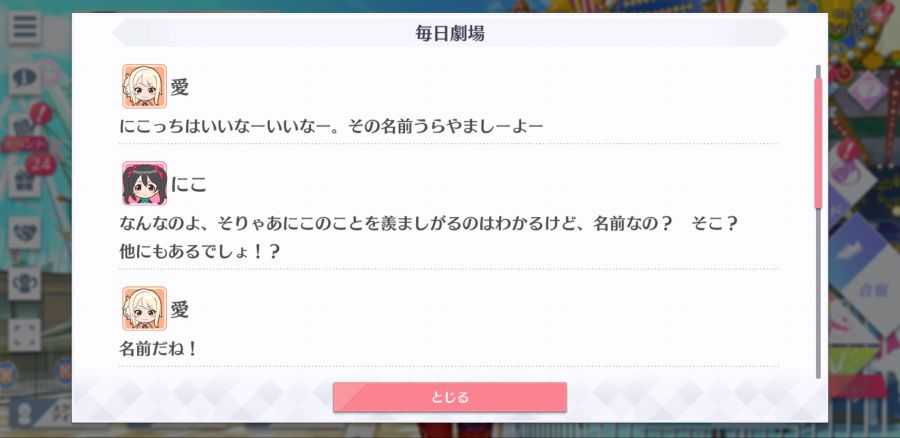The width and height of the screenshot is (900, 438).
Task: Select the shoe training tile
Action: (x=858, y=247)
